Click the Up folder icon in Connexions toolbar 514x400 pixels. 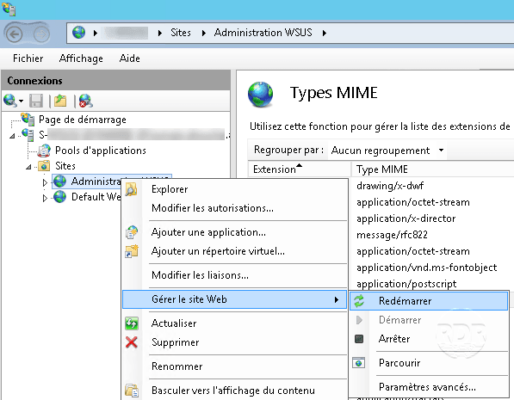coord(60,101)
